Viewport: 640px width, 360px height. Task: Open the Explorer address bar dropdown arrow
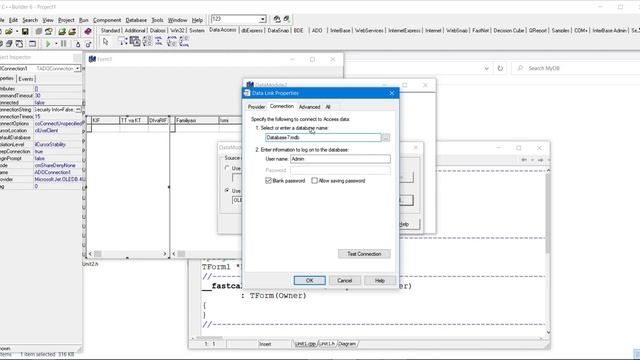point(487,68)
